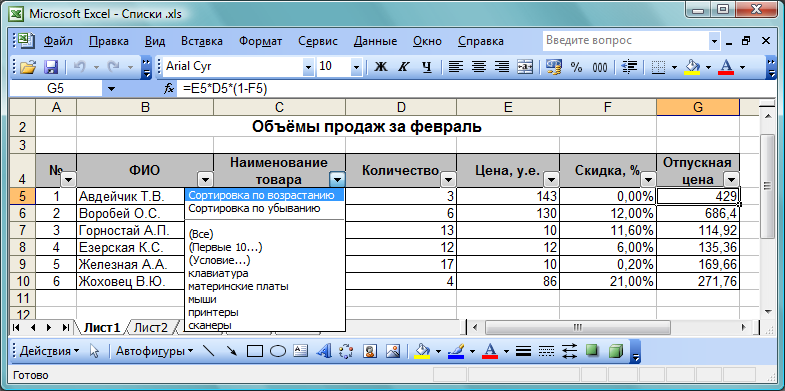Apply shadow style green square icon
The height and width of the screenshot is (391, 785).
[593, 351]
